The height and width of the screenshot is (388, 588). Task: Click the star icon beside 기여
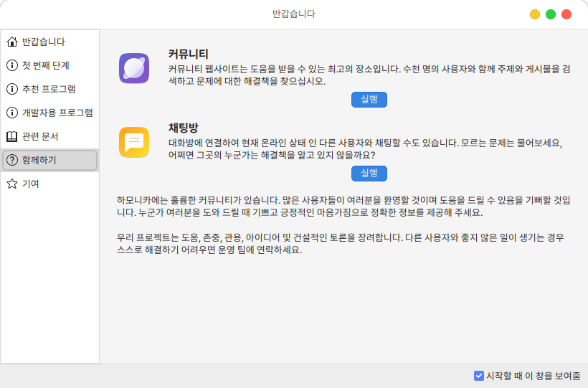[x=11, y=184]
